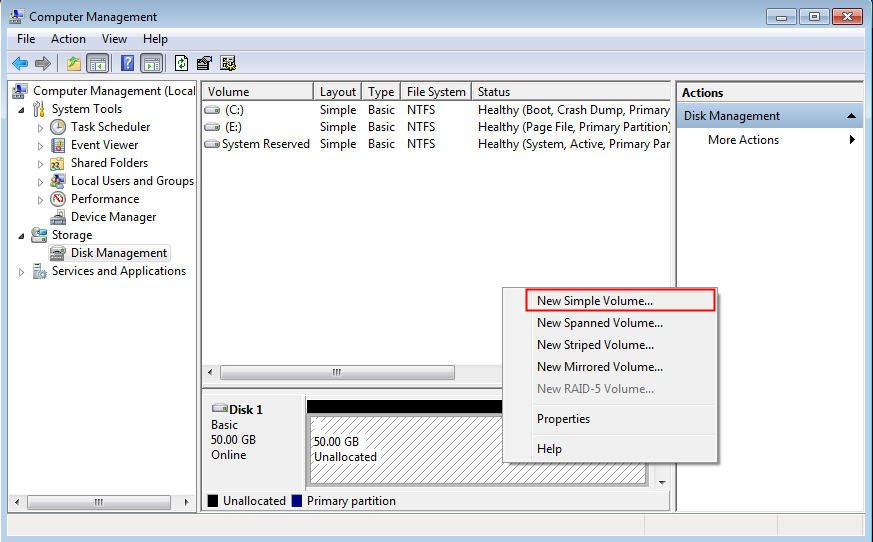Screen dimensions: 873x542
Task: Open the More Actions submenu arrow
Action: click(x=852, y=139)
